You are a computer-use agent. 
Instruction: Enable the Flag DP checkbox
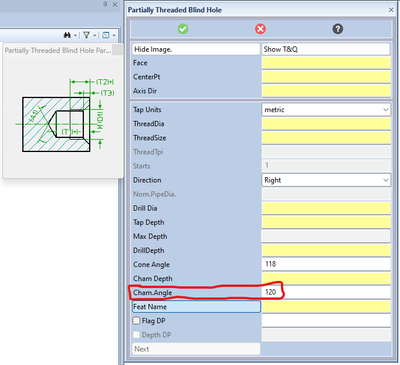tap(136, 321)
